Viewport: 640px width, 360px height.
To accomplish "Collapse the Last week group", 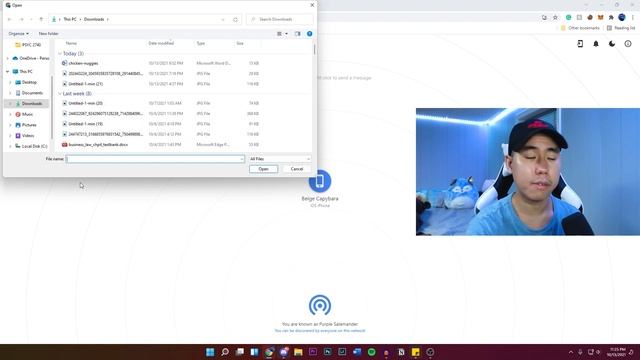I will coord(60,93).
